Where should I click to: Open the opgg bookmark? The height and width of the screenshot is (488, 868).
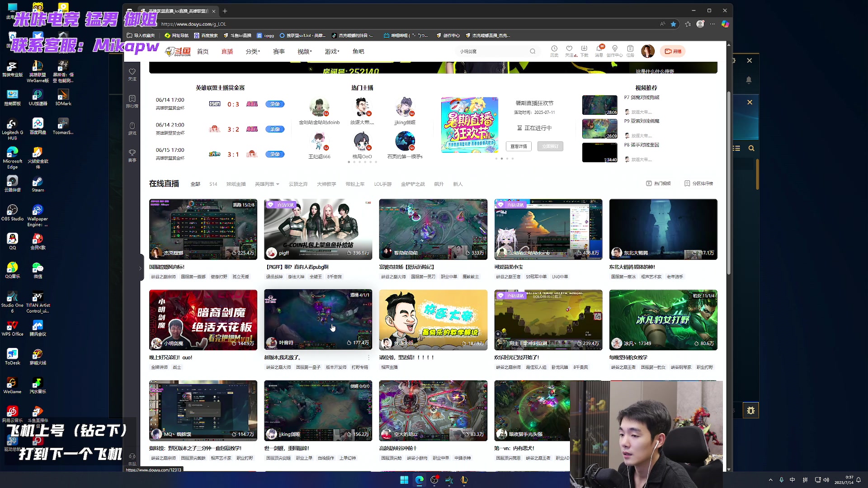pyautogui.click(x=265, y=35)
